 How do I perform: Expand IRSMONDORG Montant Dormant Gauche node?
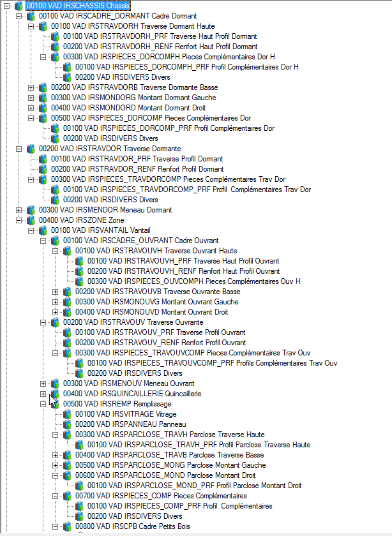[x=31, y=98]
